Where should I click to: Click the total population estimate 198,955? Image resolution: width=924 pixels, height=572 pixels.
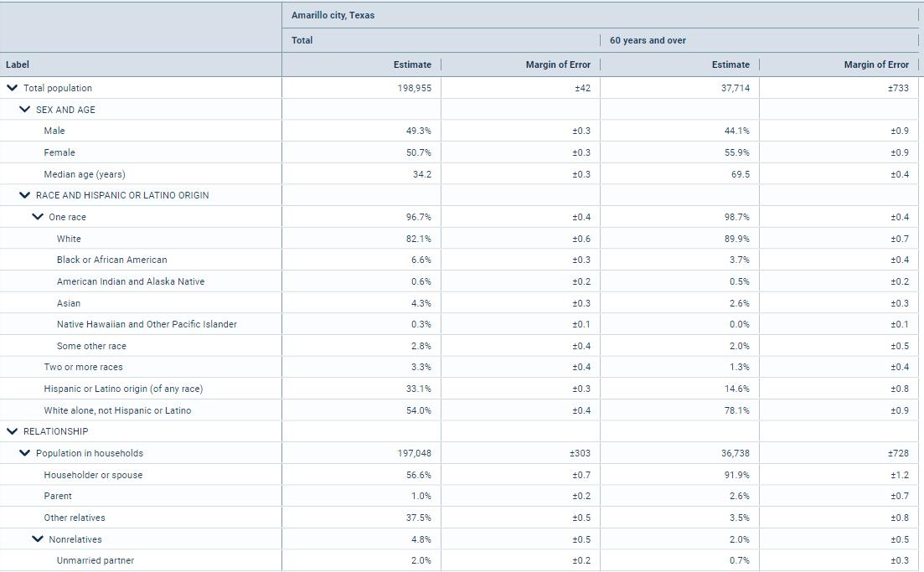pyautogui.click(x=415, y=88)
